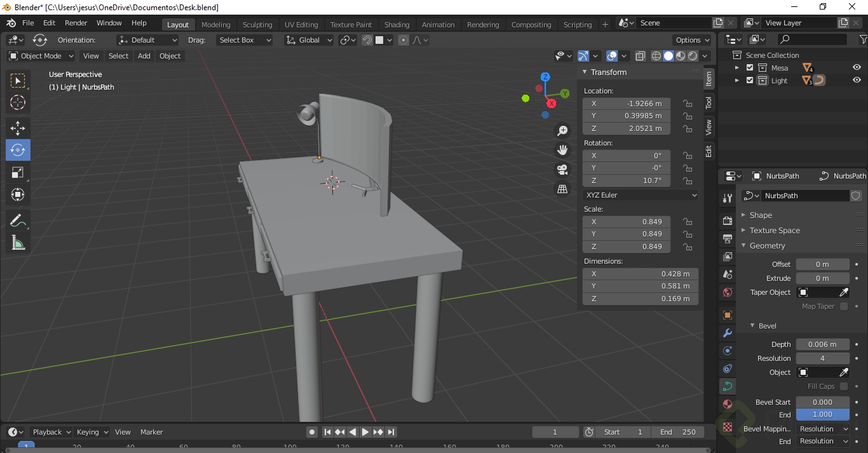868x453 pixels.
Task: Open the Object Mode dropdown
Action: click(x=41, y=56)
